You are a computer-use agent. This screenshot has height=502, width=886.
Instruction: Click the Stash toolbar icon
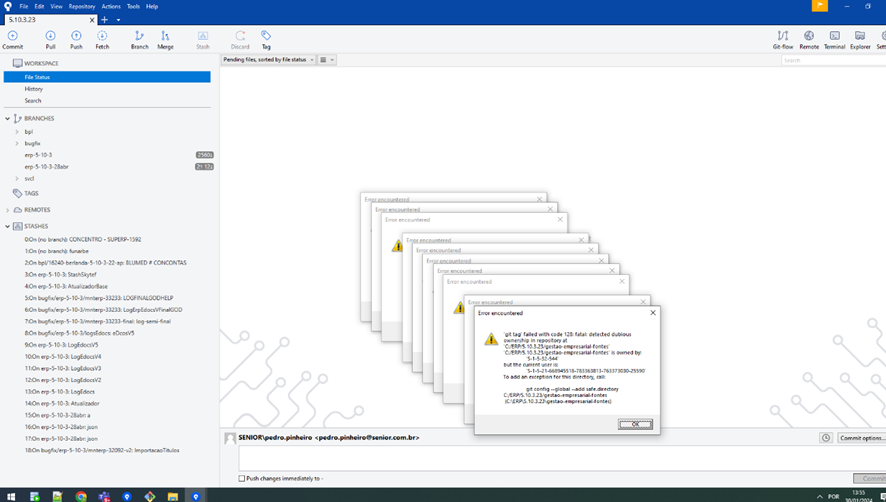(203, 40)
